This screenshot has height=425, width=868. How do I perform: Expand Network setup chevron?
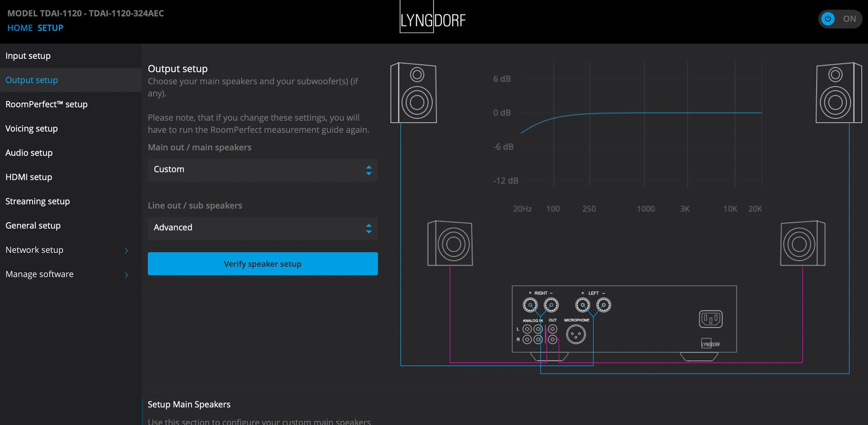(126, 250)
